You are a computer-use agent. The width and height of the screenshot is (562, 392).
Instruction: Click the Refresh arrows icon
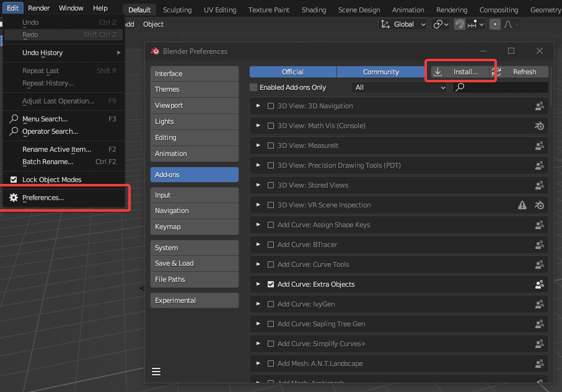point(496,72)
